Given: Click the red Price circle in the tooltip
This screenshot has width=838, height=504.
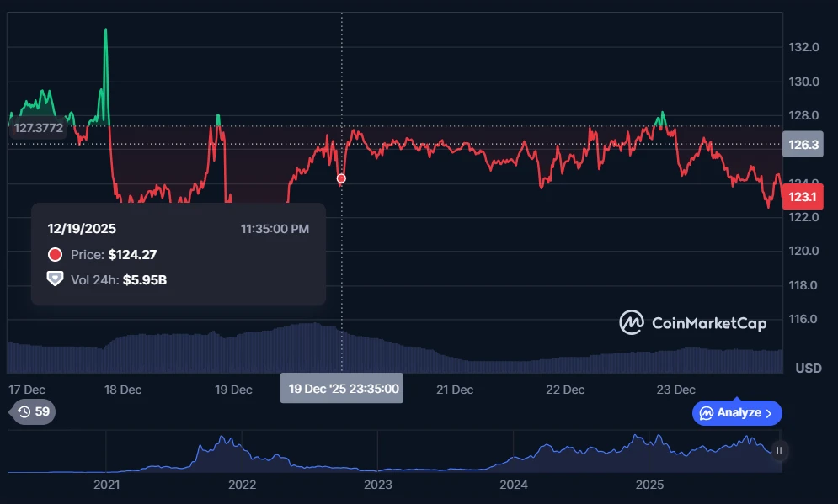Looking at the screenshot, I should click(56, 255).
